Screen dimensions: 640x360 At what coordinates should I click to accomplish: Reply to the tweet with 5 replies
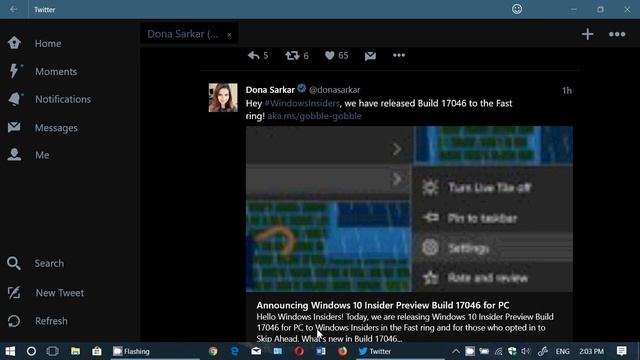coord(258,56)
